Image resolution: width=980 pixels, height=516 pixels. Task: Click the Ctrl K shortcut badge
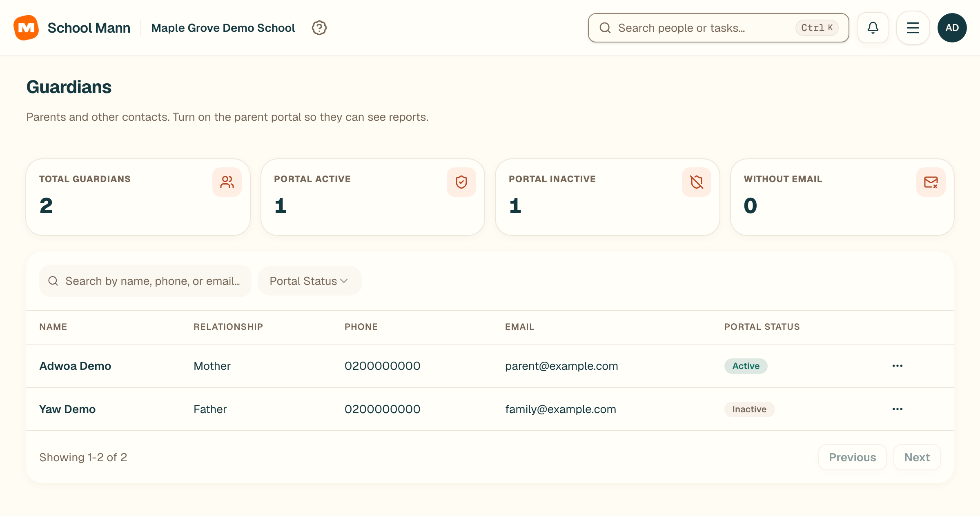(817, 28)
